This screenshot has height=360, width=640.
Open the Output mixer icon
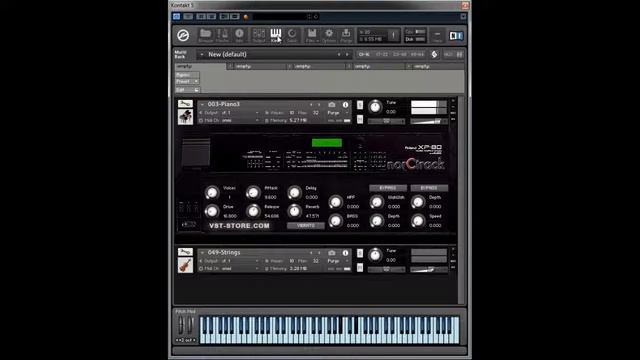click(259, 35)
